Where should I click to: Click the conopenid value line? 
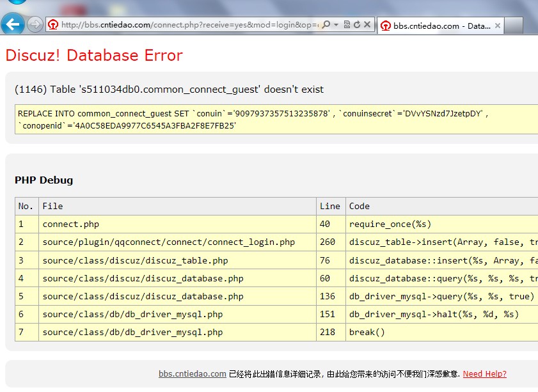point(127,125)
